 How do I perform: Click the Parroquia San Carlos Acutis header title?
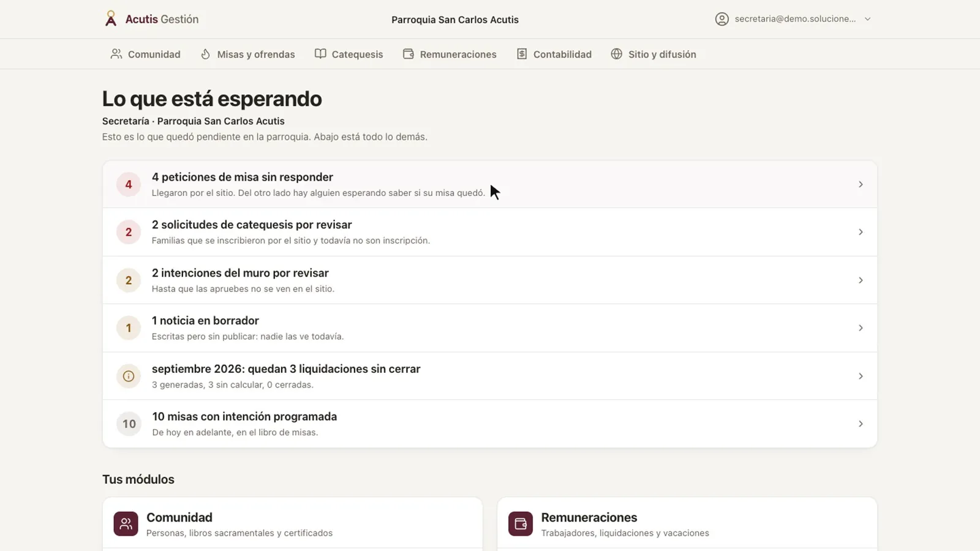[x=455, y=20]
